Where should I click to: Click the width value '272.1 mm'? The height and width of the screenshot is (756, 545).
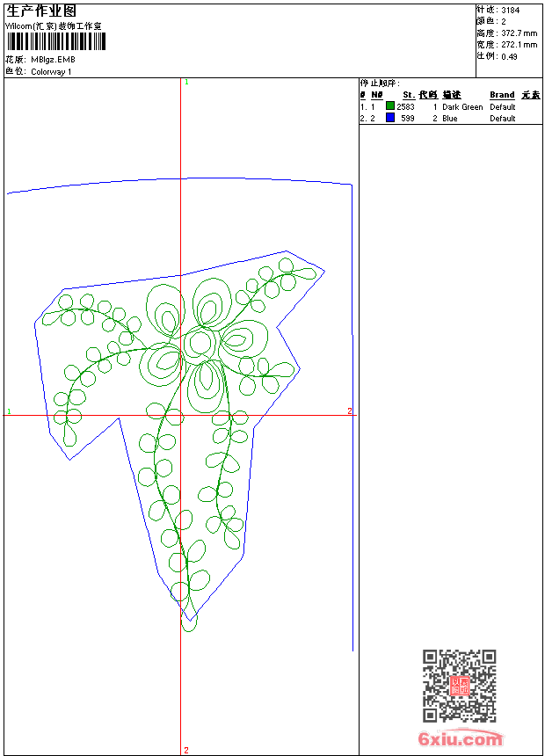(x=519, y=45)
